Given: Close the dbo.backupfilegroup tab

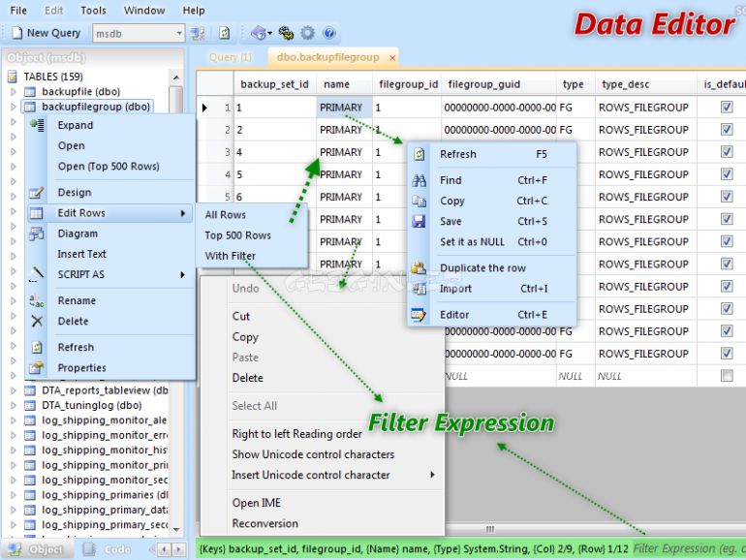Looking at the screenshot, I should pyautogui.click(x=392, y=58).
